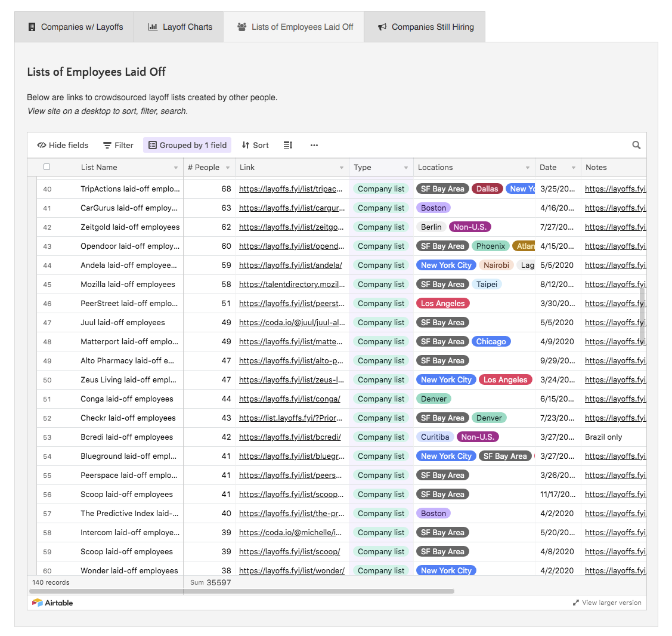This screenshot has width=672, height=636.
Task: Click the Airtable logo
Action: 52,603
